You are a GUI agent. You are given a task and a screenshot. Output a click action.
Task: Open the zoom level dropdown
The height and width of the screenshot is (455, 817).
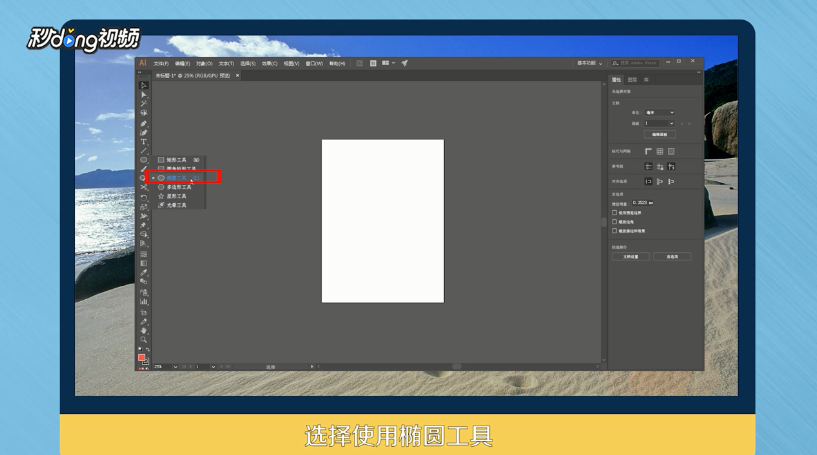point(175,366)
